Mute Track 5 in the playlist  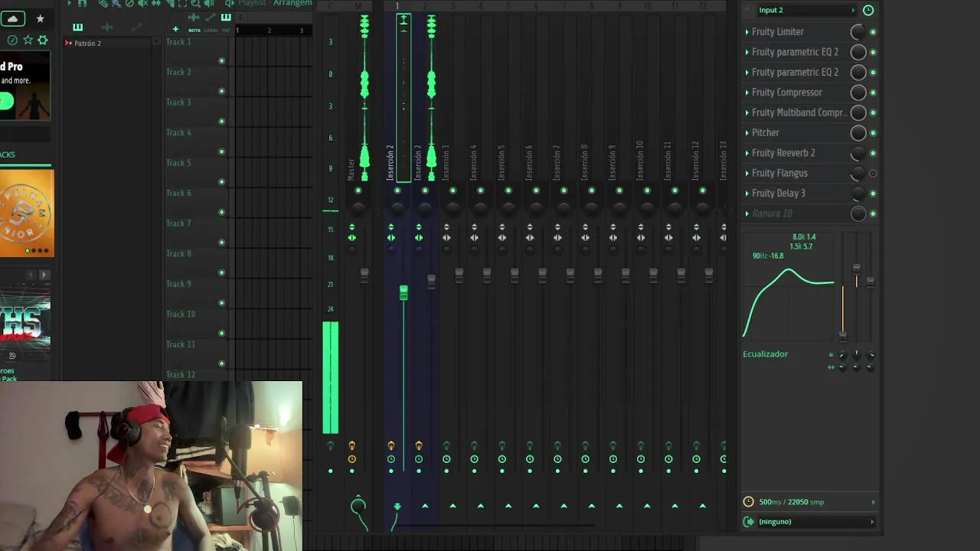click(222, 181)
